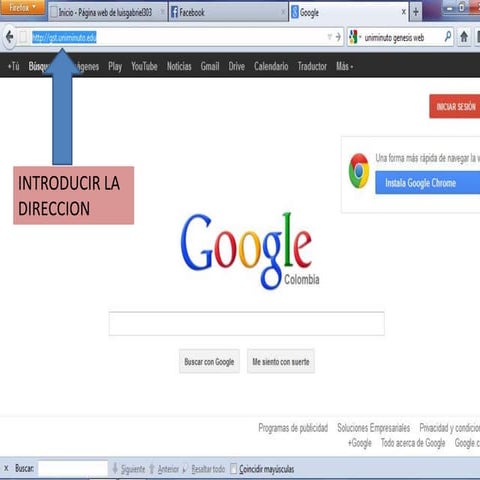This screenshot has width=480, height=480.
Task: Click the Iniciar sesión button
Action: point(455,106)
